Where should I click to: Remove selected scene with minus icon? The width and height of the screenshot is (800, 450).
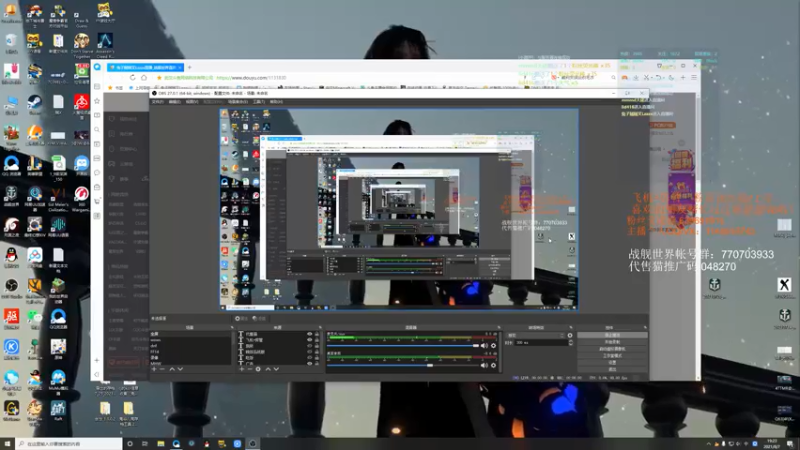pos(162,369)
